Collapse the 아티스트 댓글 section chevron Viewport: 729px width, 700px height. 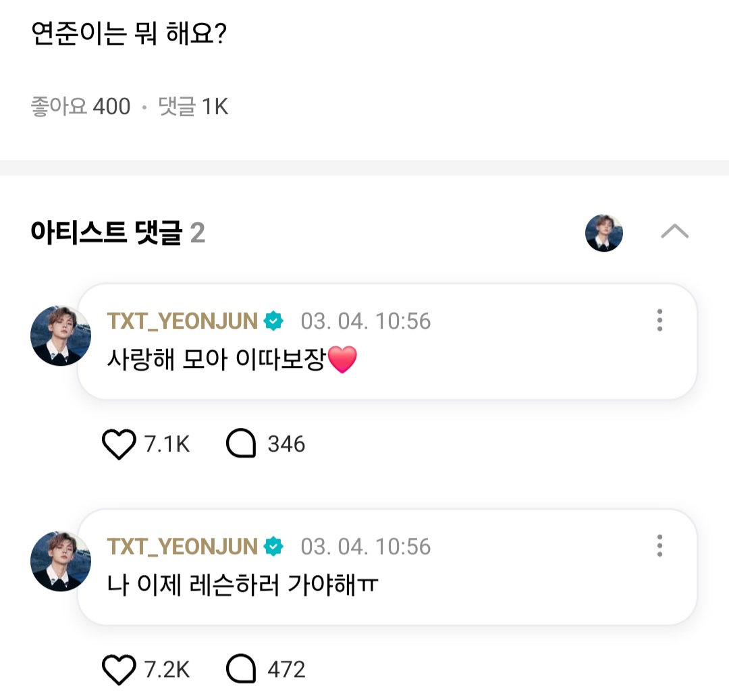[674, 233]
